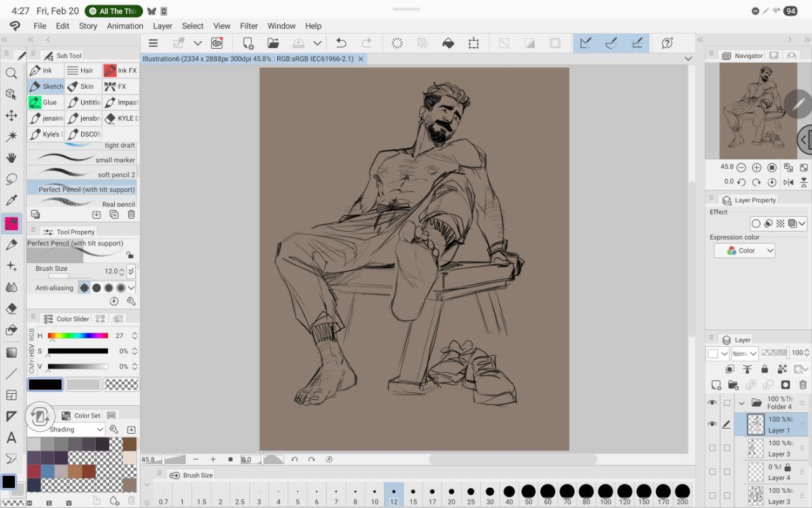Open the Filter menu

click(x=249, y=26)
